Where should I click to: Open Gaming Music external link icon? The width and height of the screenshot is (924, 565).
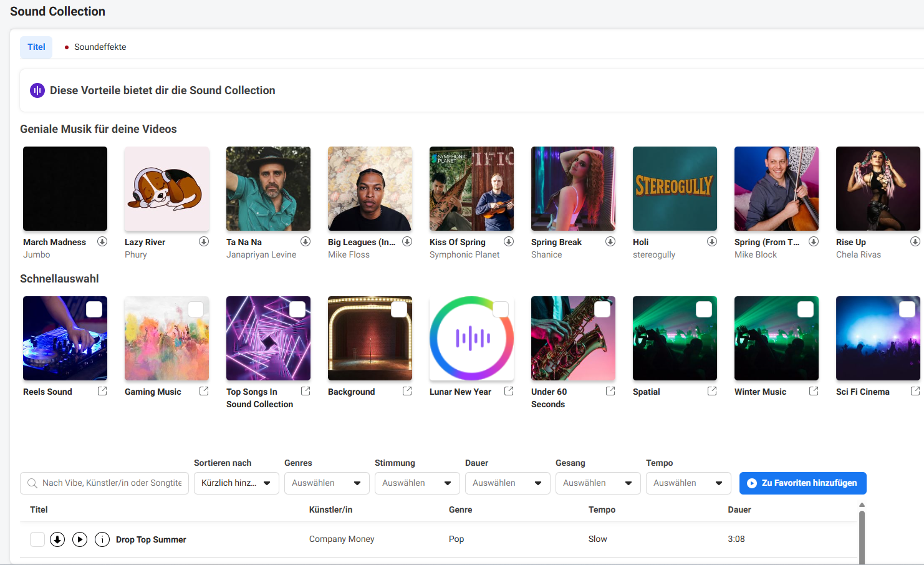tap(204, 391)
